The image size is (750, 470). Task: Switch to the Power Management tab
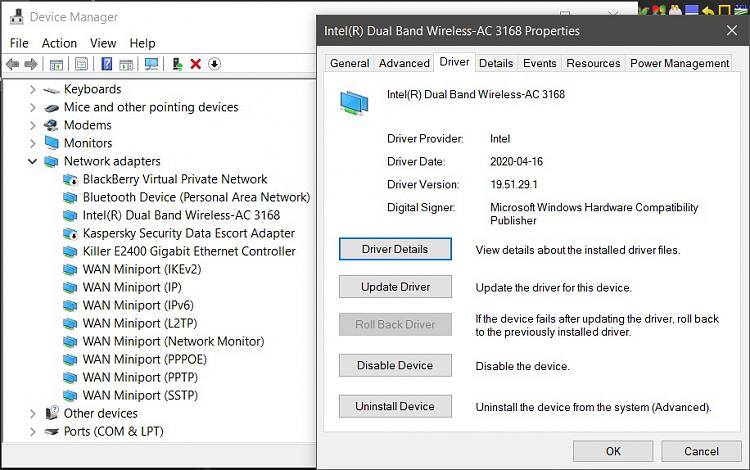click(679, 64)
